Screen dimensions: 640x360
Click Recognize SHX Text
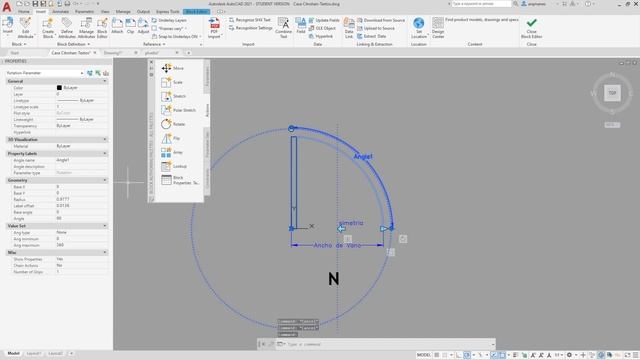pyautogui.click(x=250, y=20)
